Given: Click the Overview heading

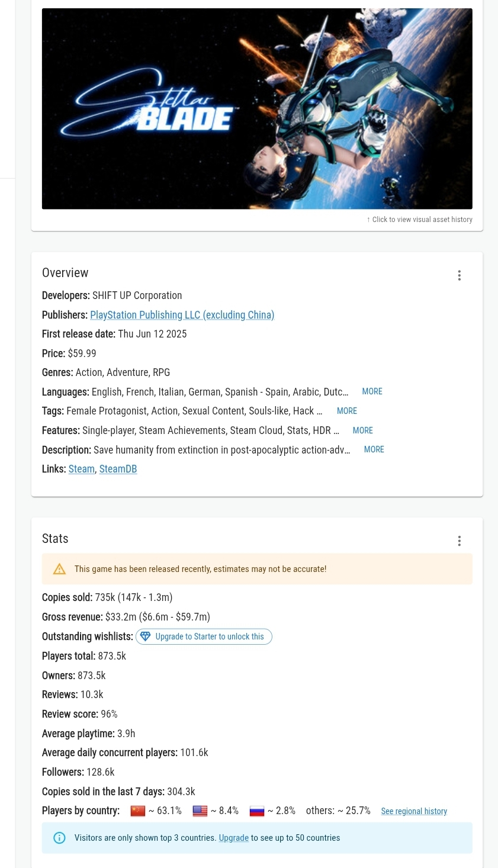Looking at the screenshot, I should coord(65,273).
